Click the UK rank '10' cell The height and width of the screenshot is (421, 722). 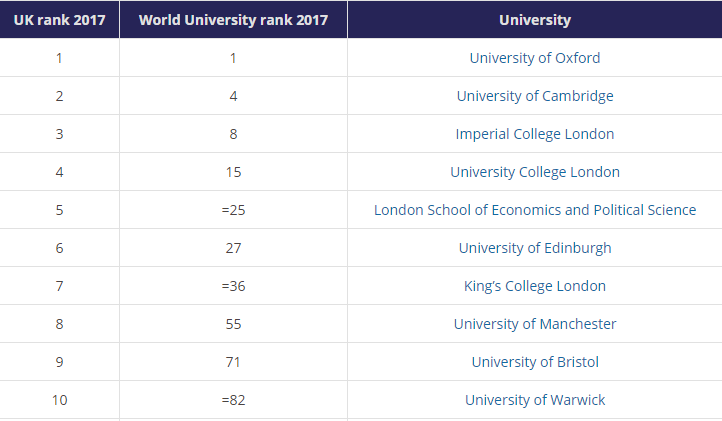[x=59, y=400]
